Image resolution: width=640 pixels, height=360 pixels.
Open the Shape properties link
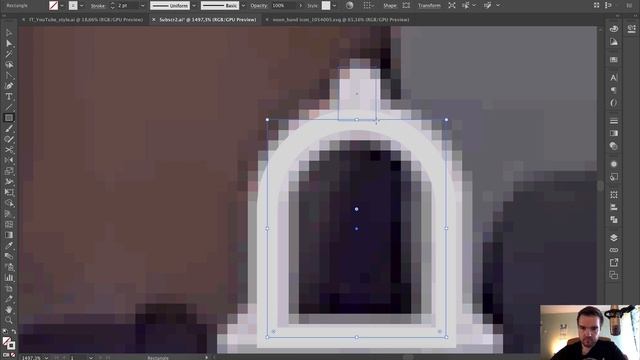click(x=390, y=6)
